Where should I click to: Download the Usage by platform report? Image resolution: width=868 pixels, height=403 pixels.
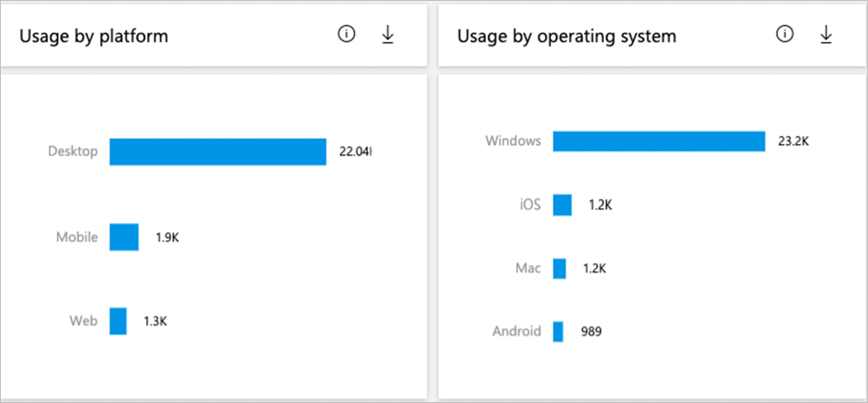tap(387, 35)
